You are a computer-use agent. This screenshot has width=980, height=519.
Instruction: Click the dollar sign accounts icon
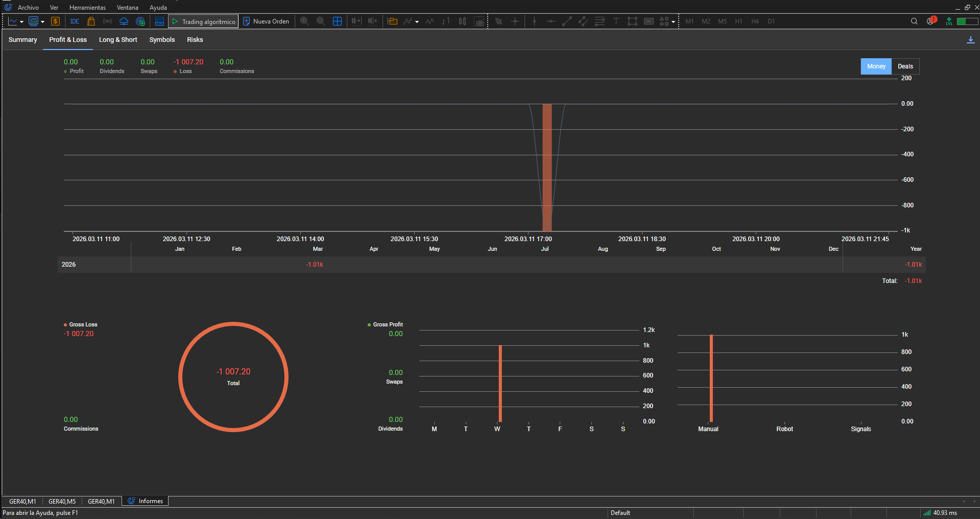56,21
